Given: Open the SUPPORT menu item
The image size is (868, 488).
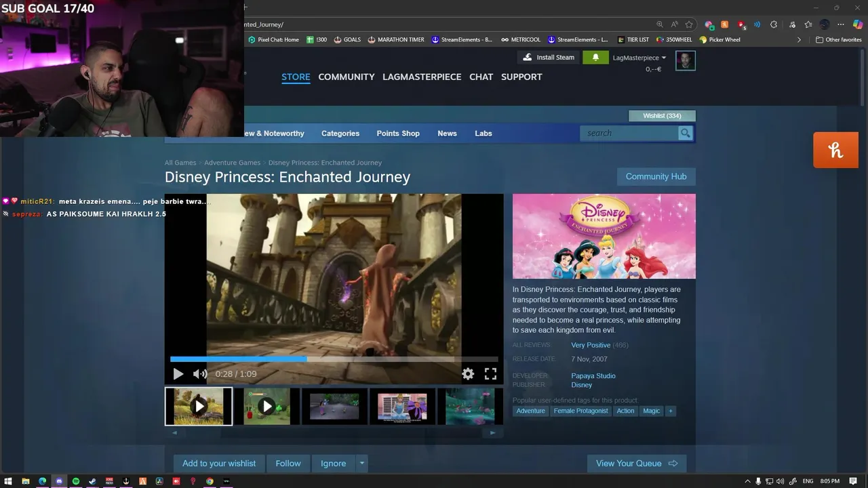Looking at the screenshot, I should [521, 77].
